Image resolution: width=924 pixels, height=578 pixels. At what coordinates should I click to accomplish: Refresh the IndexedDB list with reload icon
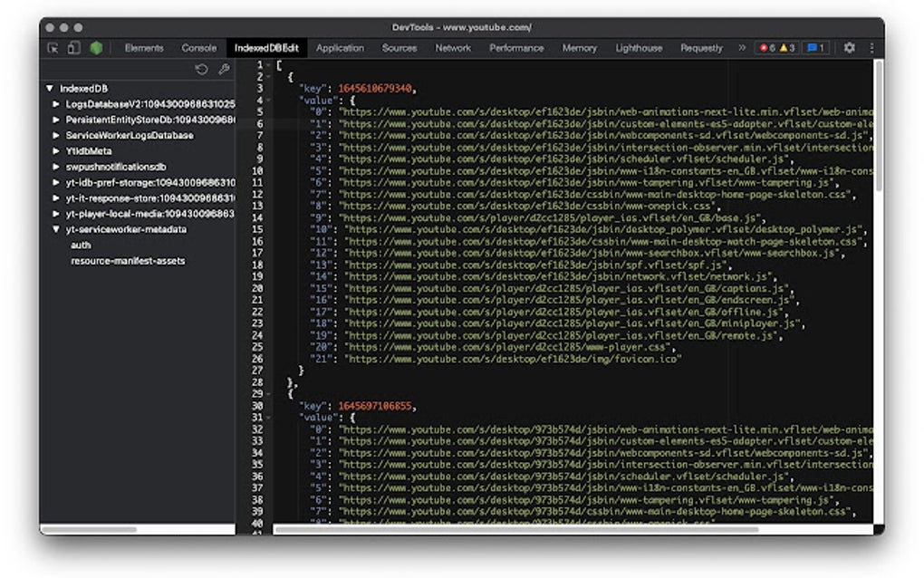[x=201, y=70]
